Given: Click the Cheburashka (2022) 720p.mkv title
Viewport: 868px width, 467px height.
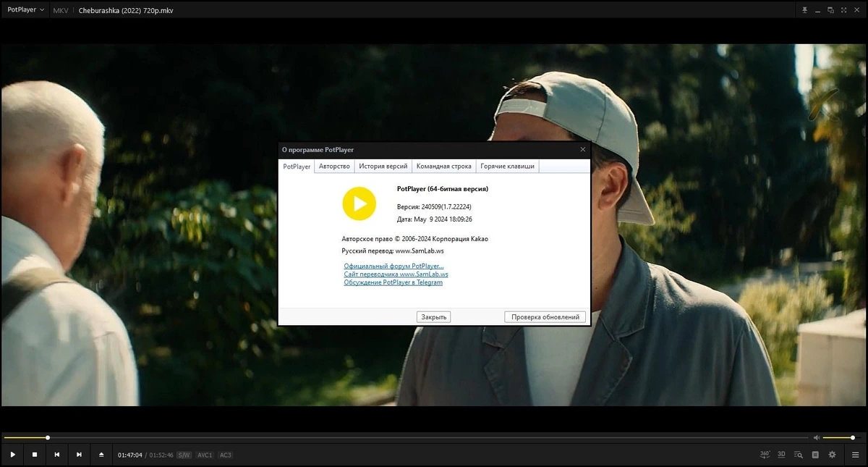Looking at the screenshot, I should pyautogui.click(x=126, y=11).
